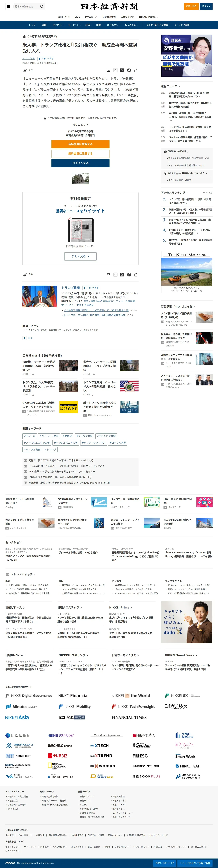Open National Geographic logo link
Image resolution: width=218 pixels, height=868 pixels.
coord(57,766)
